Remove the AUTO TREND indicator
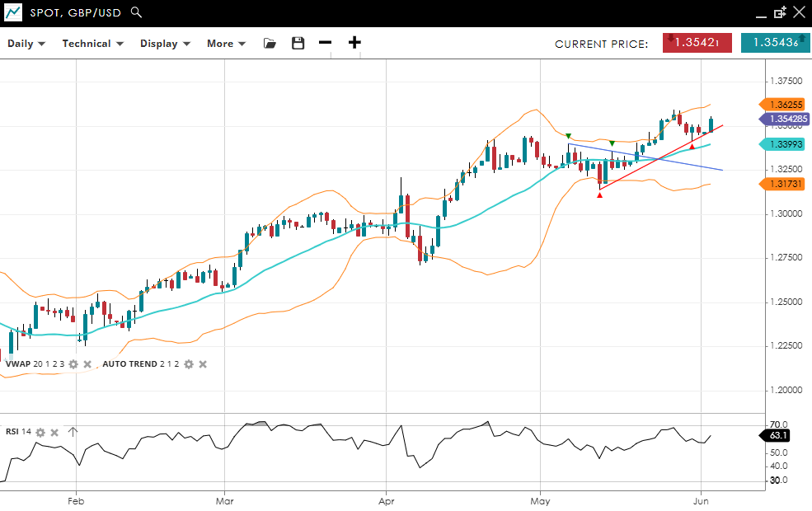 (x=203, y=364)
